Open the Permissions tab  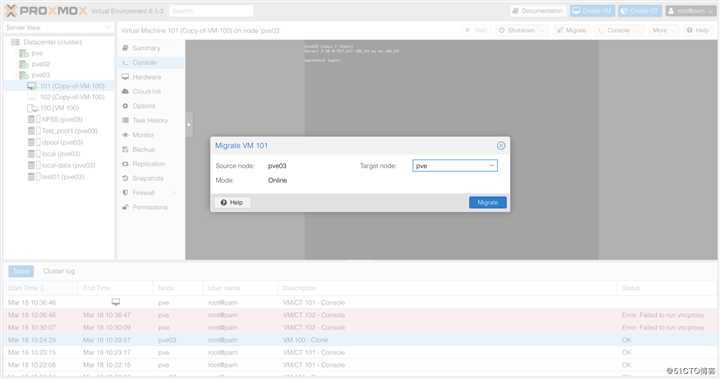click(151, 207)
